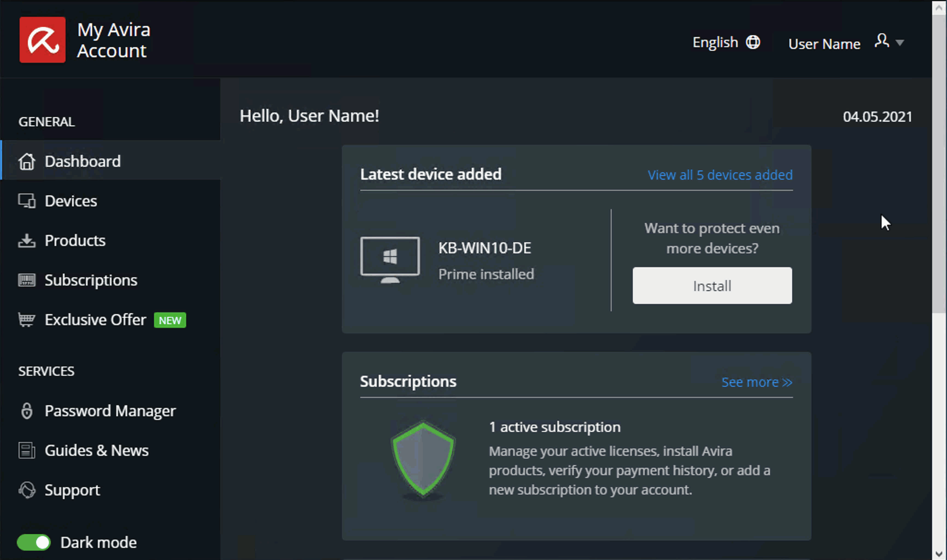Click the See more double-chevron icon
The image size is (947, 560).
(787, 383)
